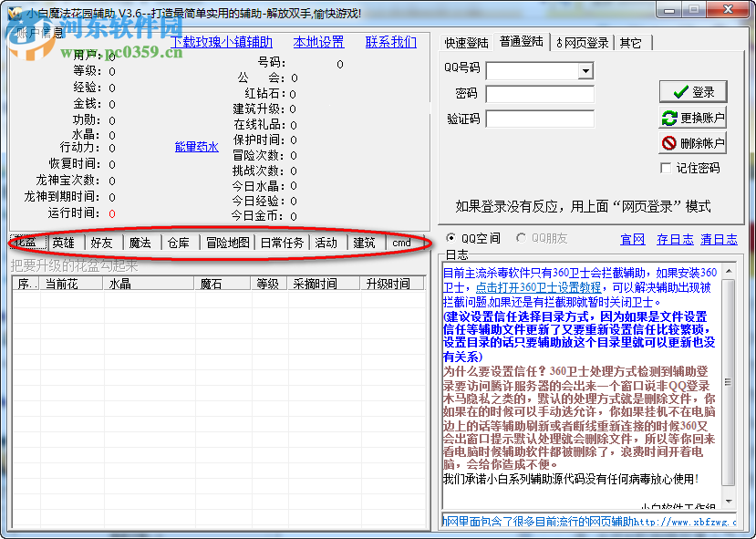Click the 魔石 column header

(x=223, y=284)
